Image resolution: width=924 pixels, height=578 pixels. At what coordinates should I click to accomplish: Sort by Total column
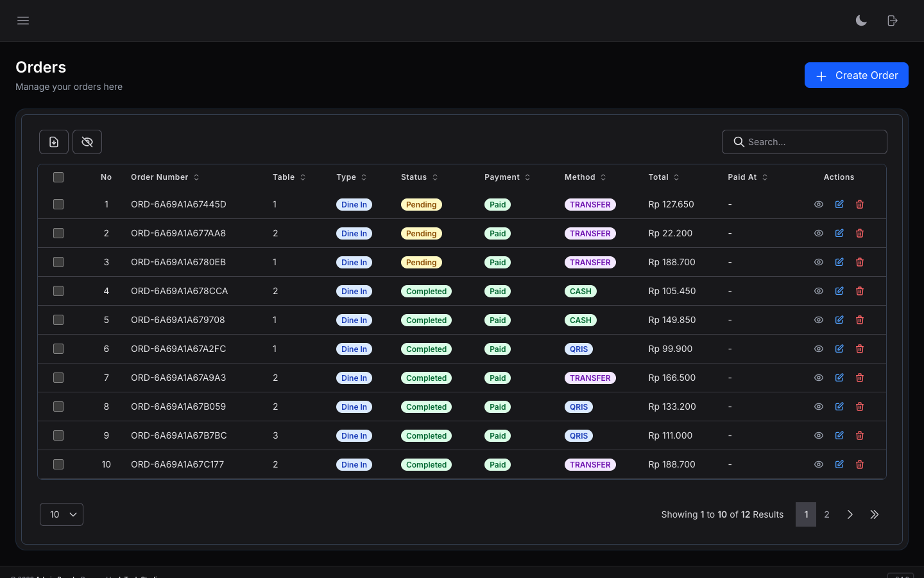(663, 177)
